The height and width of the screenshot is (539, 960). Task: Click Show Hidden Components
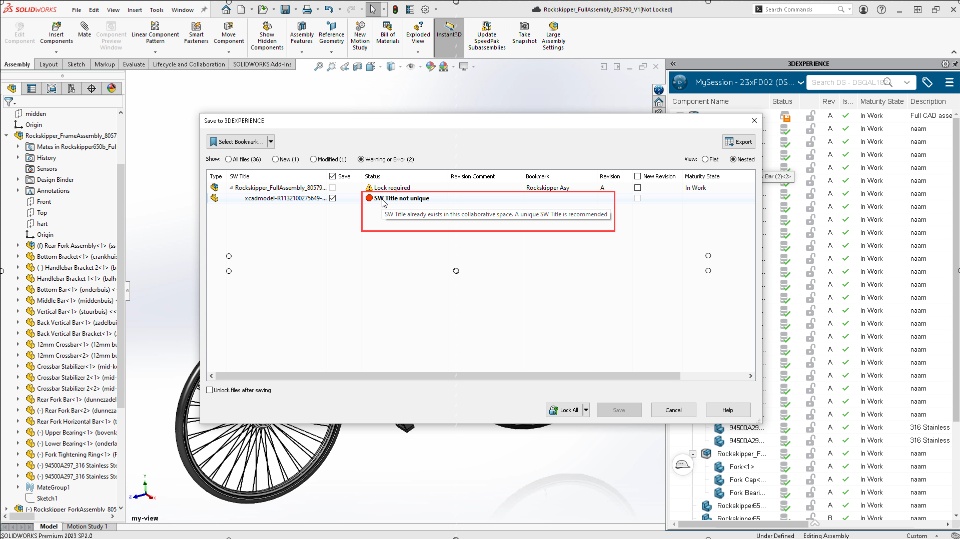(x=267, y=36)
